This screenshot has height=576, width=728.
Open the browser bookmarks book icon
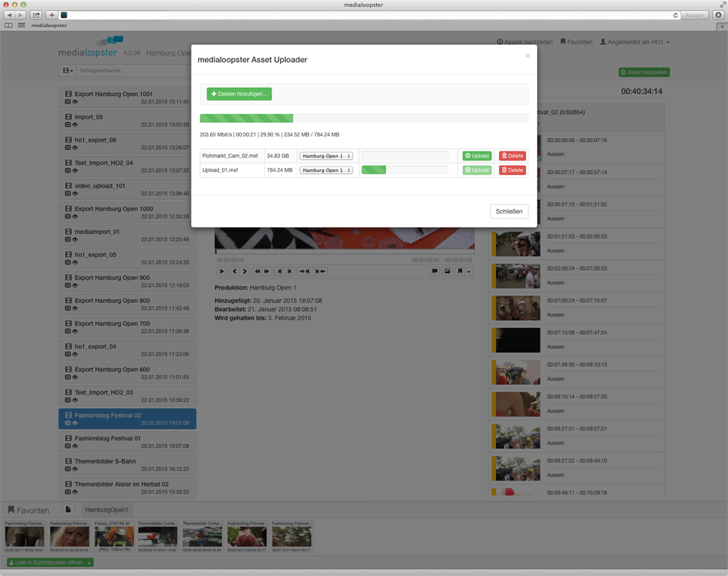(8, 25)
